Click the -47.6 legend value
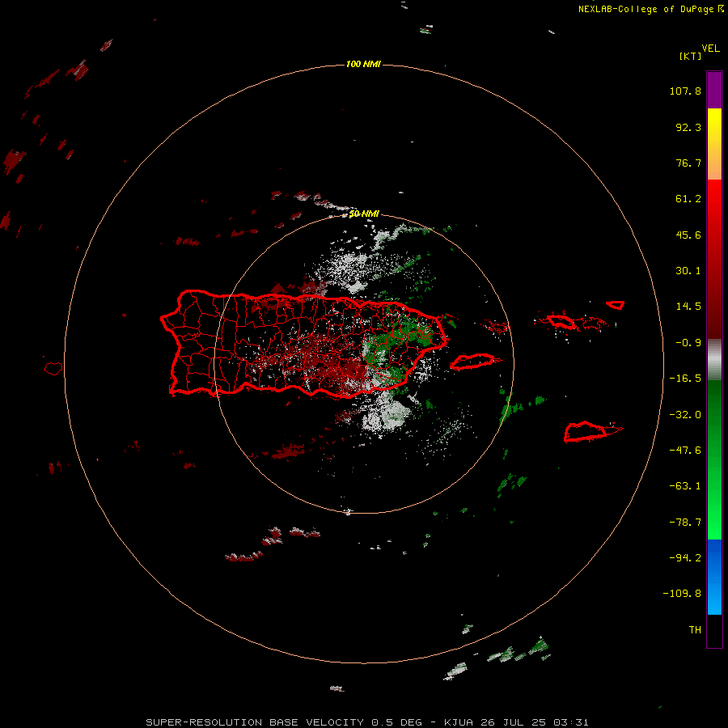Viewport: 728px width, 728px height. point(685,451)
